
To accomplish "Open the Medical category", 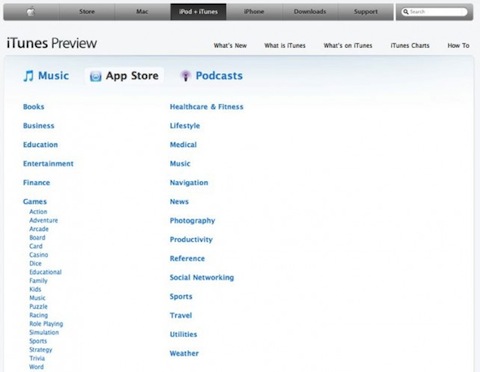I will 183,145.
